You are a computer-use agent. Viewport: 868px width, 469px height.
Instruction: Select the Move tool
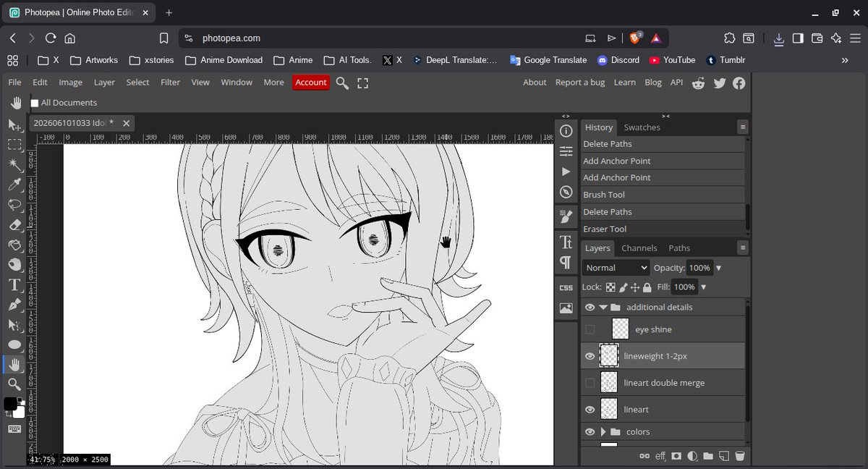pos(14,125)
